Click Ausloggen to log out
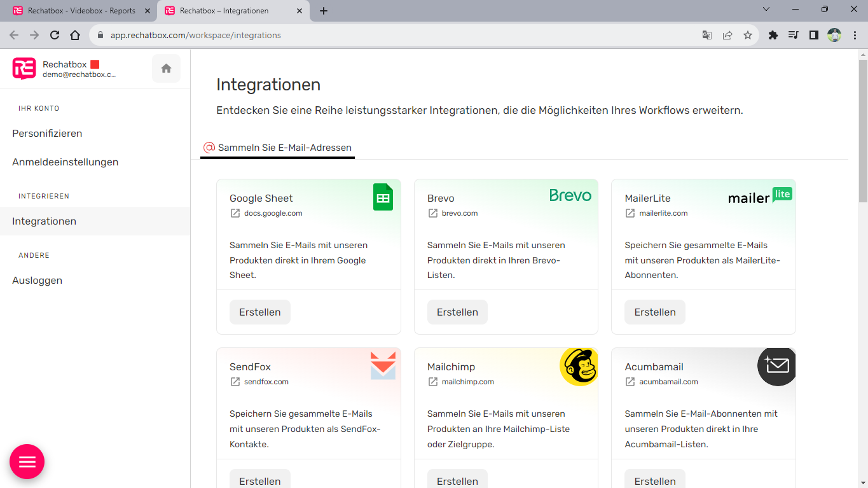 point(37,281)
